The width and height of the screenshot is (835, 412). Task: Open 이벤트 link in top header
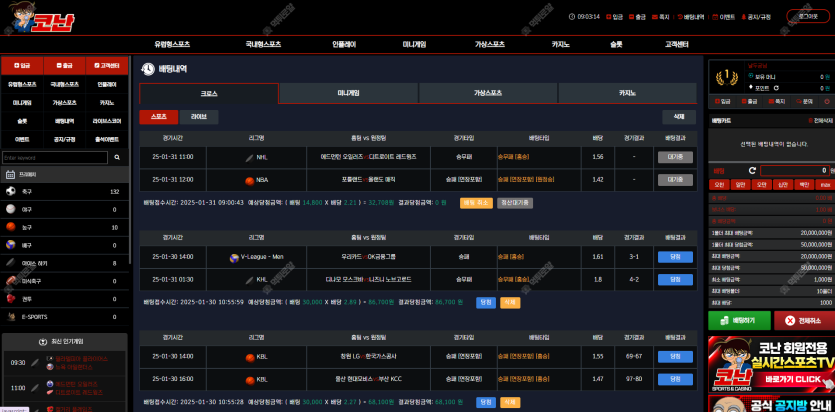coord(723,17)
